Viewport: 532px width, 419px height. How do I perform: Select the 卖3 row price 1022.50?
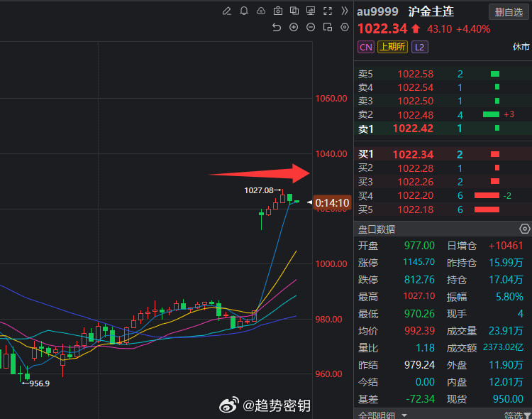click(415, 101)
